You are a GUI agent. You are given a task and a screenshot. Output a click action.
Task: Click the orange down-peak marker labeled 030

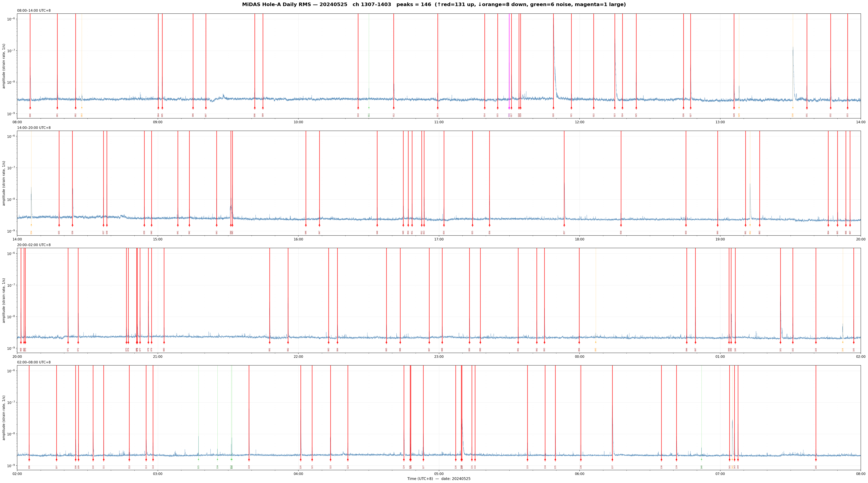click(793, 108)
